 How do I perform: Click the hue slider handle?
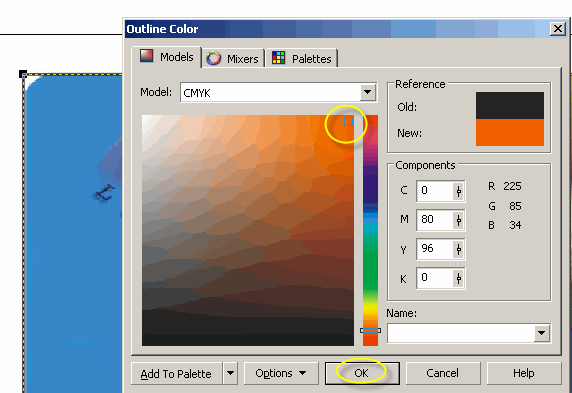pyautogui.click(x=370, y=330)
